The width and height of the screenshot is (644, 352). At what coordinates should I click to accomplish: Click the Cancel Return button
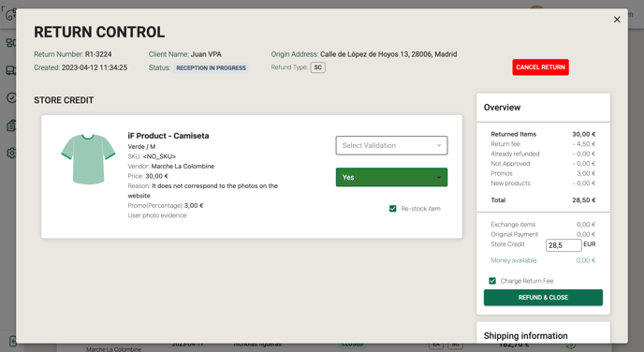pos(540,67)
